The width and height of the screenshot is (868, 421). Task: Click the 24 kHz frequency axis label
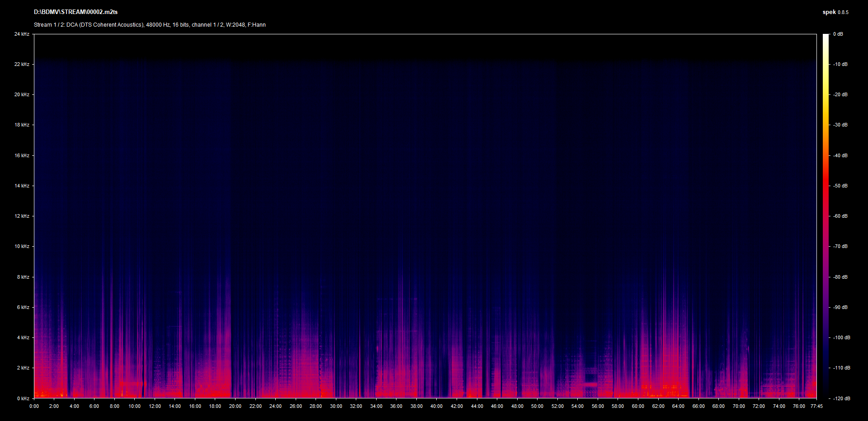[22, 34]
